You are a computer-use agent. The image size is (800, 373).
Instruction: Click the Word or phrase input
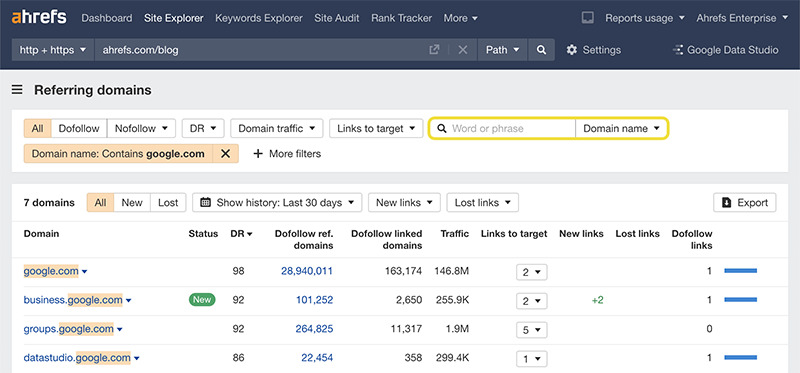point(503,128)
